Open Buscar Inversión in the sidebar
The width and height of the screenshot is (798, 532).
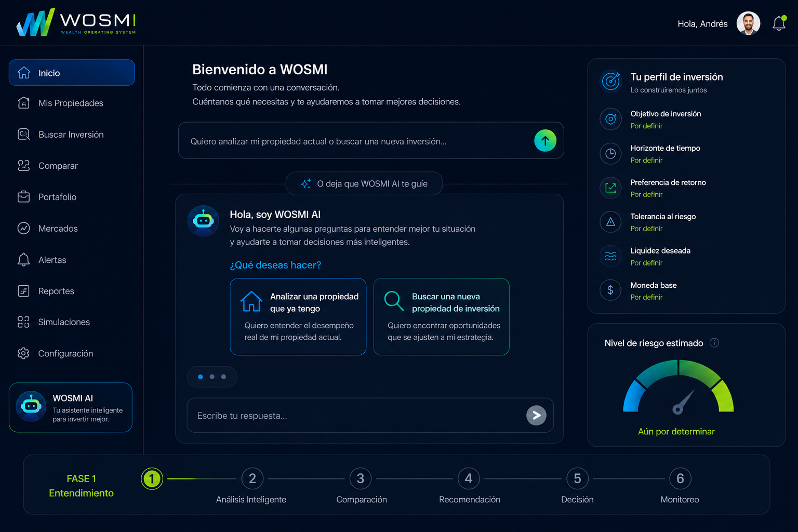click(72, 135)
